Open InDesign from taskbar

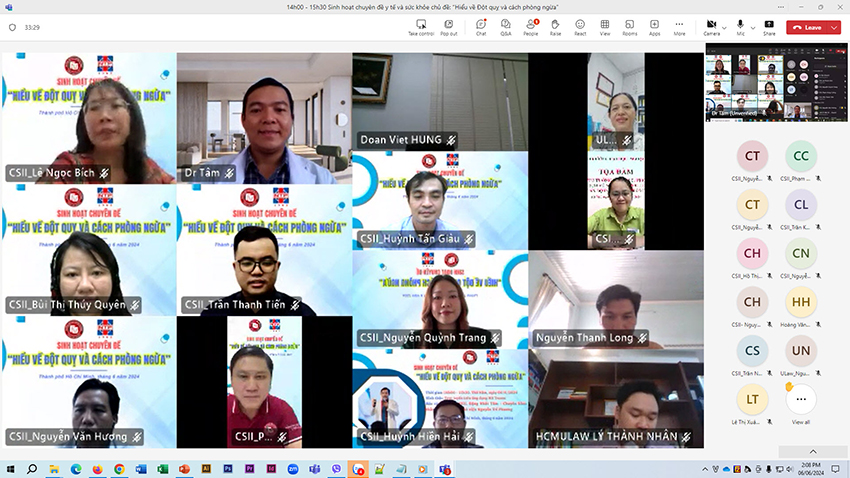coord(271,469)
